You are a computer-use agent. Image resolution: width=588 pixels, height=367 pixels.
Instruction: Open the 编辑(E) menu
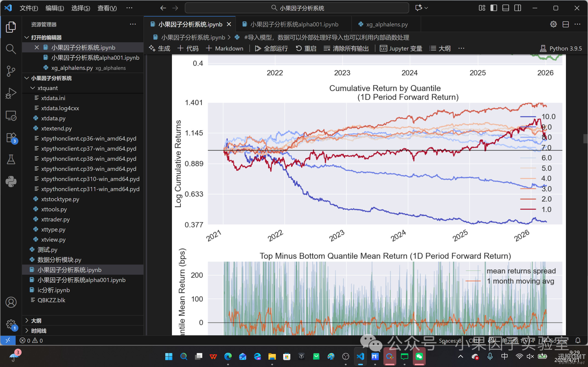(x=55, y=8)
